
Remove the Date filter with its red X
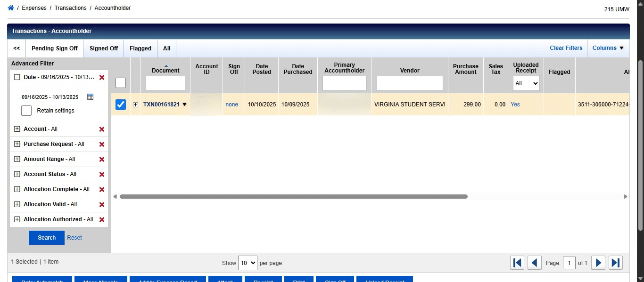(x=102, y=77)
